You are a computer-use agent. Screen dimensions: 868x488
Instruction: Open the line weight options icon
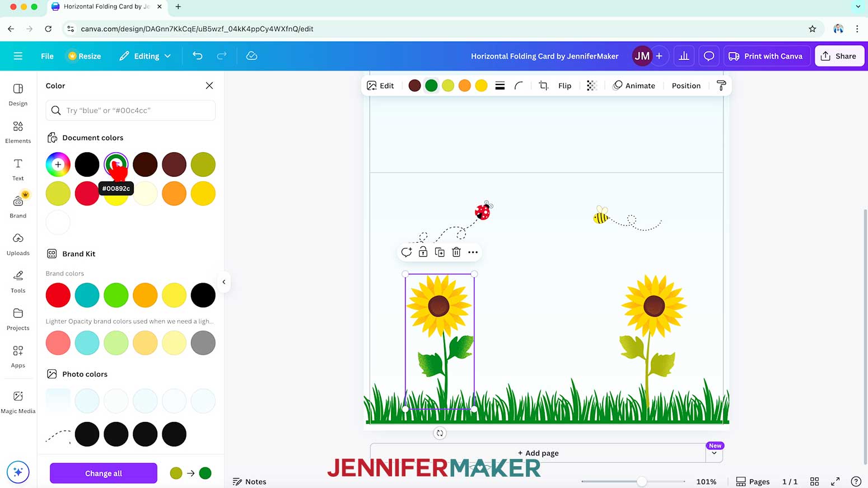pyautogui.click(x=500, y=86)
